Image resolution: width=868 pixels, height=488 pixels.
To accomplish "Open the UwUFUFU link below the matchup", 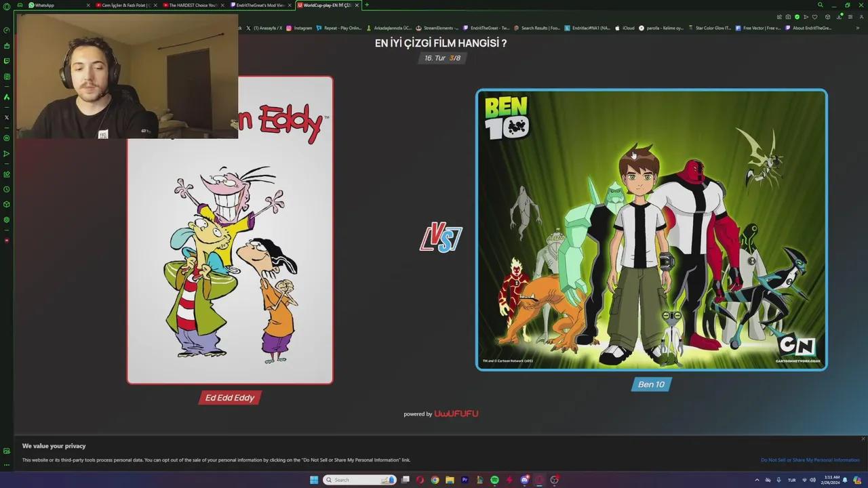I will click(x=456, y=413).
